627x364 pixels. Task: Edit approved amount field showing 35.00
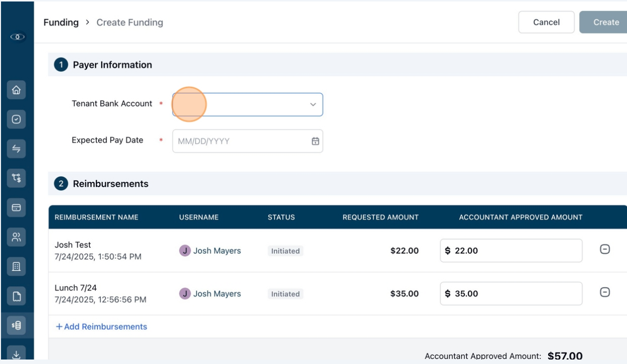pos(511,294)
